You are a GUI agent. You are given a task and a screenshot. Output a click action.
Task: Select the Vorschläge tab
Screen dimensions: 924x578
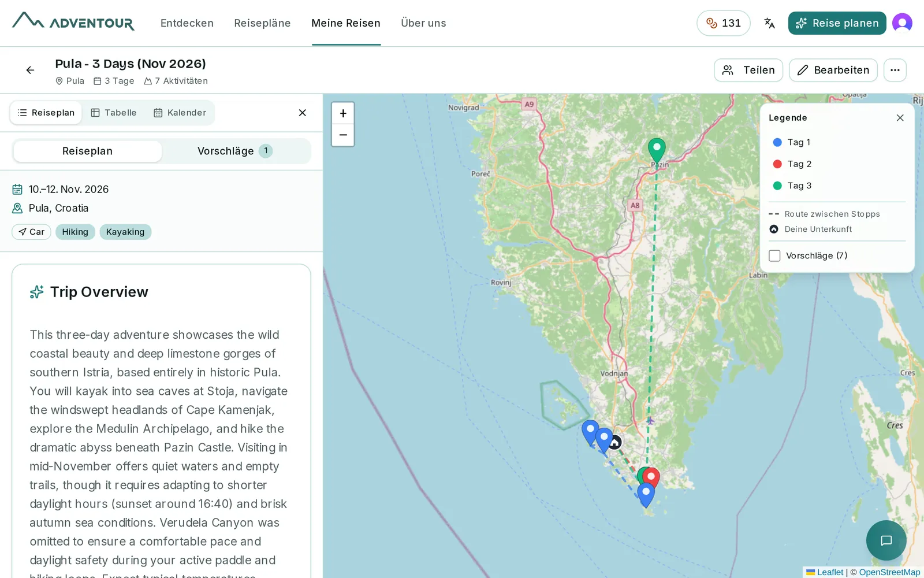tap(235, 151)
